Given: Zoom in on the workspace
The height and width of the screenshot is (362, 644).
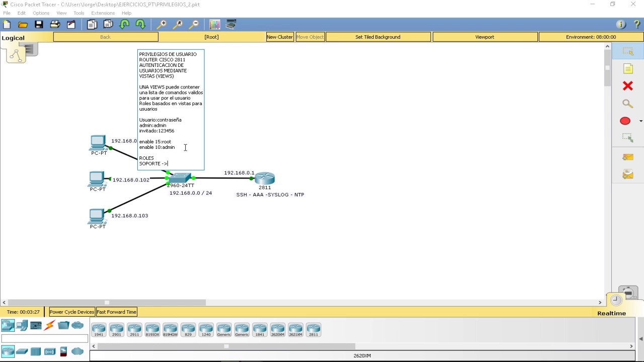Looking at the screenshot, I should pos(162,24).
